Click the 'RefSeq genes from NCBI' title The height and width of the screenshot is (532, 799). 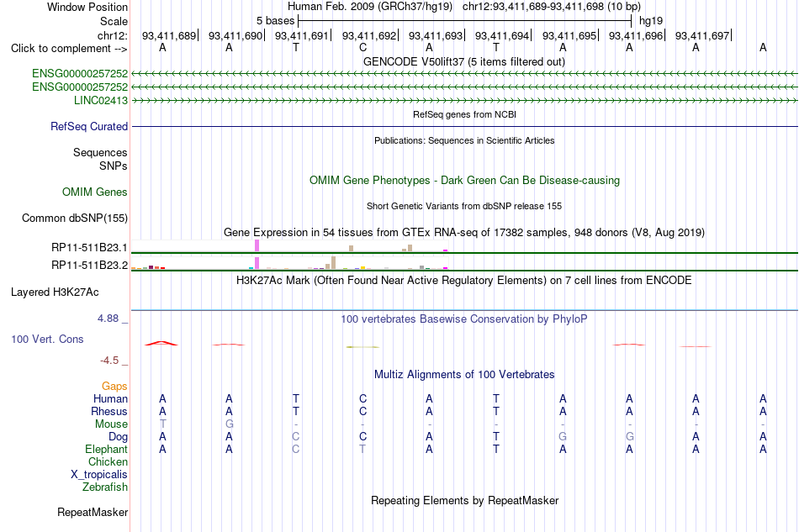(464, 114)
